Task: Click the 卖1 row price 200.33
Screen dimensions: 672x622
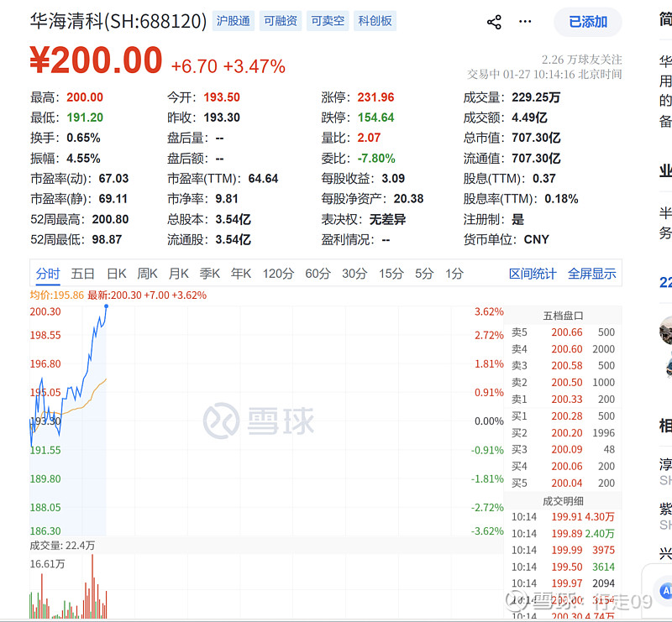Action: 566,399
